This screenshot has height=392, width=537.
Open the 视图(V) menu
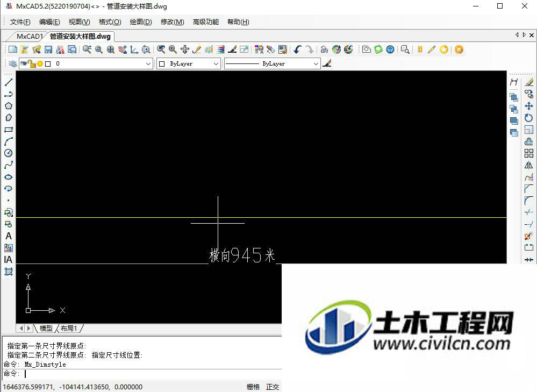80,22
